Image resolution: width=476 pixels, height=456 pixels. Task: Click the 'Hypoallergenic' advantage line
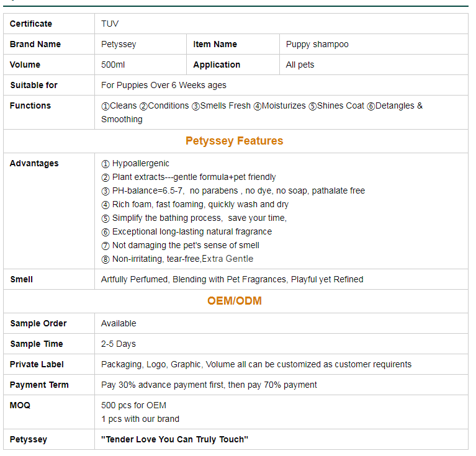pyautogui.click(x=140, y=163)
